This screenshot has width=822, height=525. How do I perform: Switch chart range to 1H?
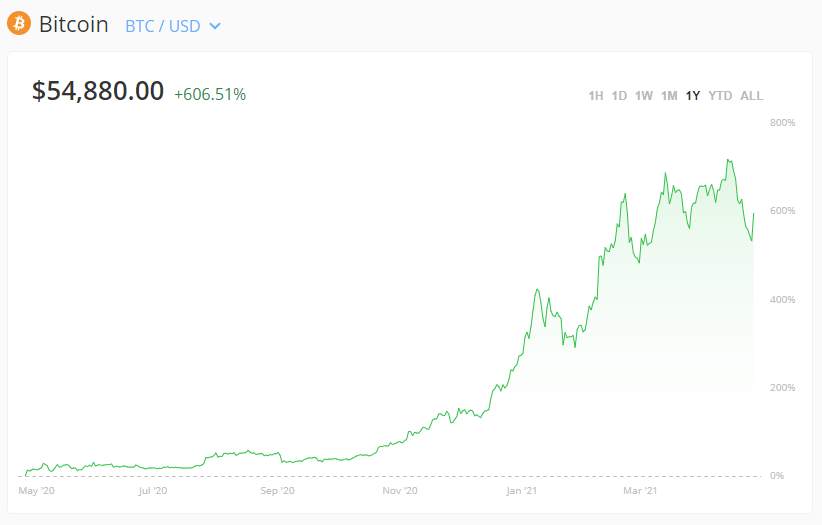(596, 95)
